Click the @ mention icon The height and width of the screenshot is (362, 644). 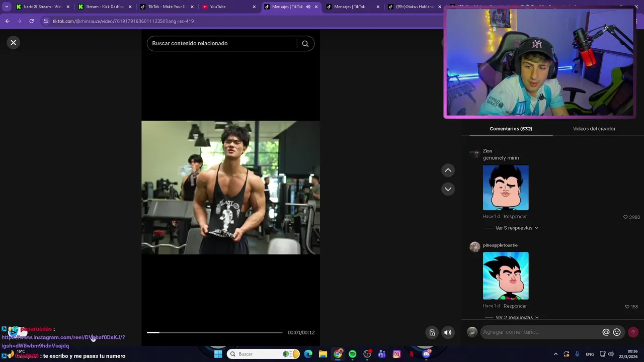coord(606,332)
